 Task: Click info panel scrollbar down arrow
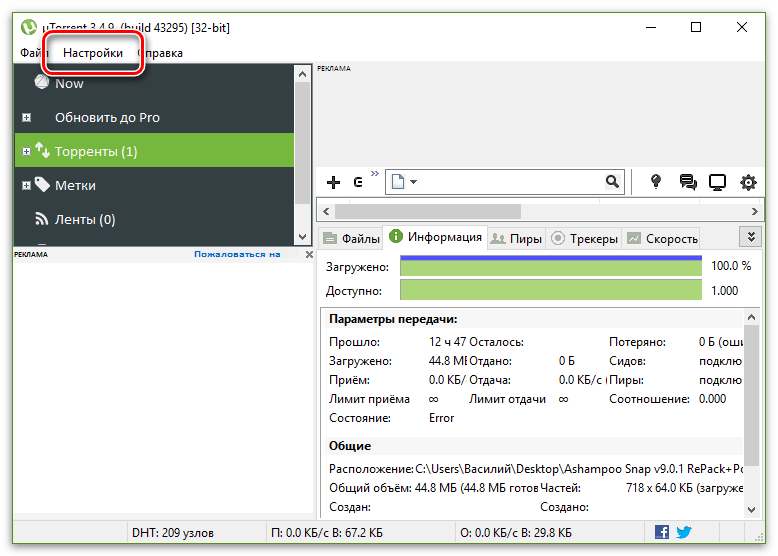coord(751,509)
